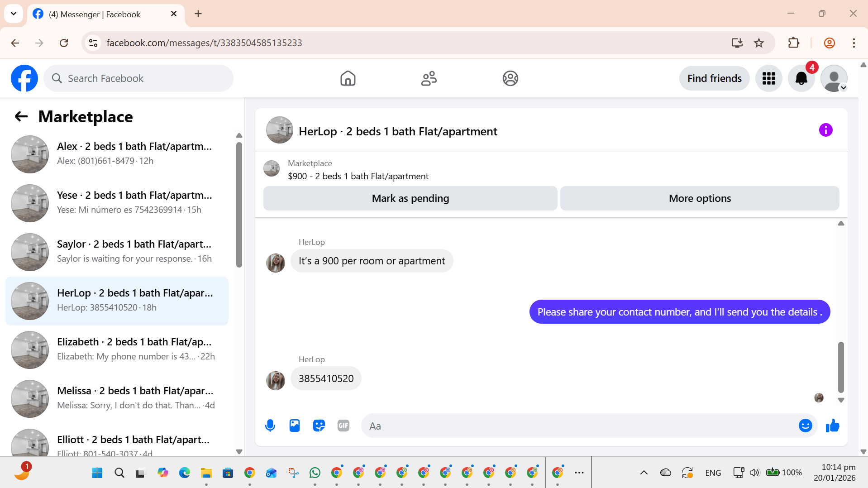Viewport: 868px width, 488px height.
Task: Click the up arrow of the chat messages scrollbar
Action: [841, 223]
